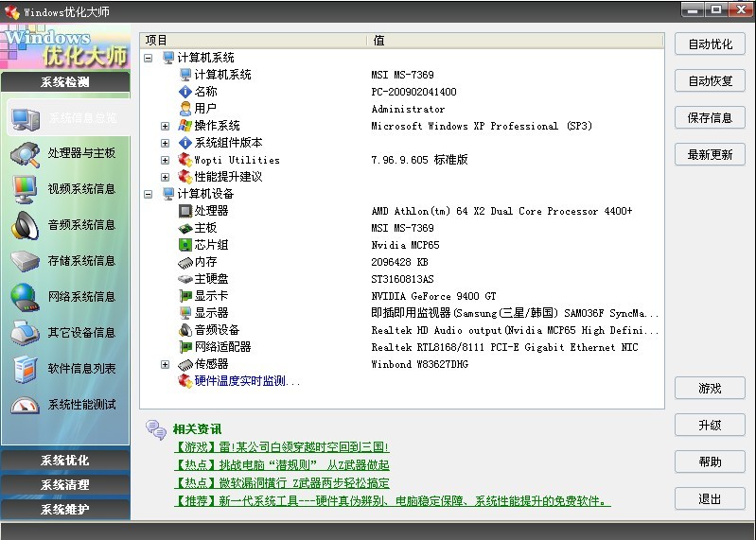Select 'AMD Athlon(tm) 64 X2' processor value
Screen dimensions: 756x540
pyautogui.click(x=501, y=211)
